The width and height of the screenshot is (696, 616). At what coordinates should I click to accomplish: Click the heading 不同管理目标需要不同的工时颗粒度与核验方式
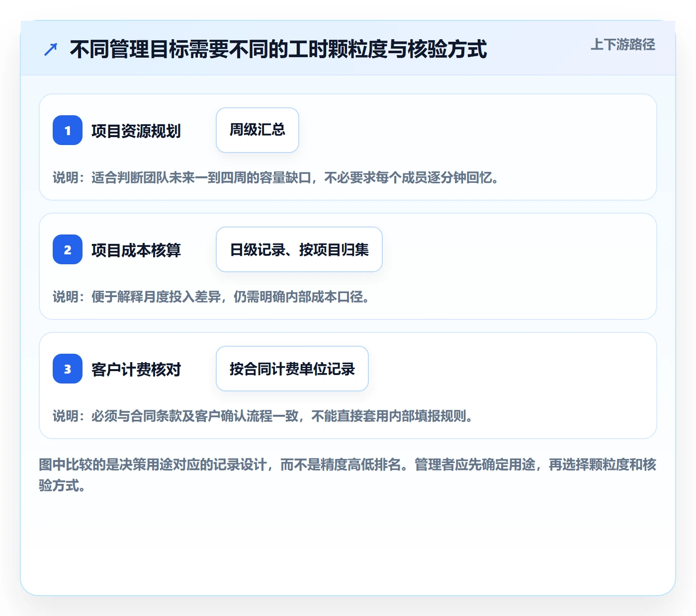tap(278, 49)
